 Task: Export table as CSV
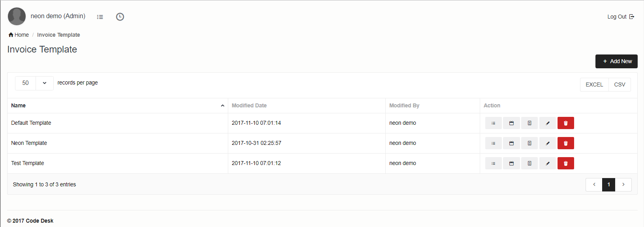(x=619, y=84)
